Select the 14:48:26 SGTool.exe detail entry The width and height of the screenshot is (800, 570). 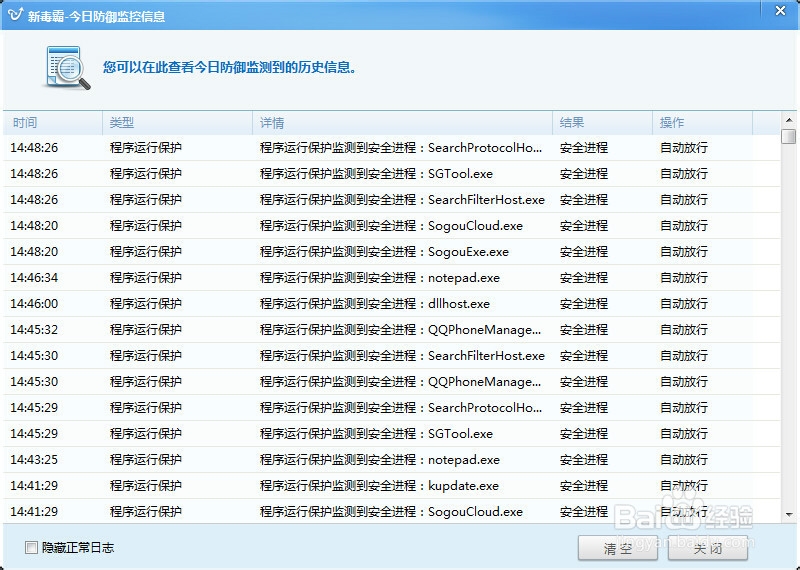coord(376,174)
